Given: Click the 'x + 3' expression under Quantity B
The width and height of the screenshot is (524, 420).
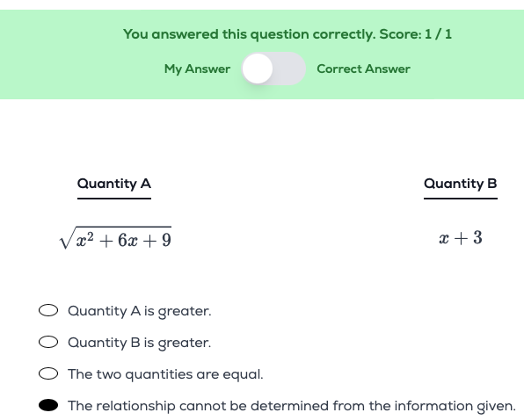Looking at the screenshot, I should pos(461,238).
